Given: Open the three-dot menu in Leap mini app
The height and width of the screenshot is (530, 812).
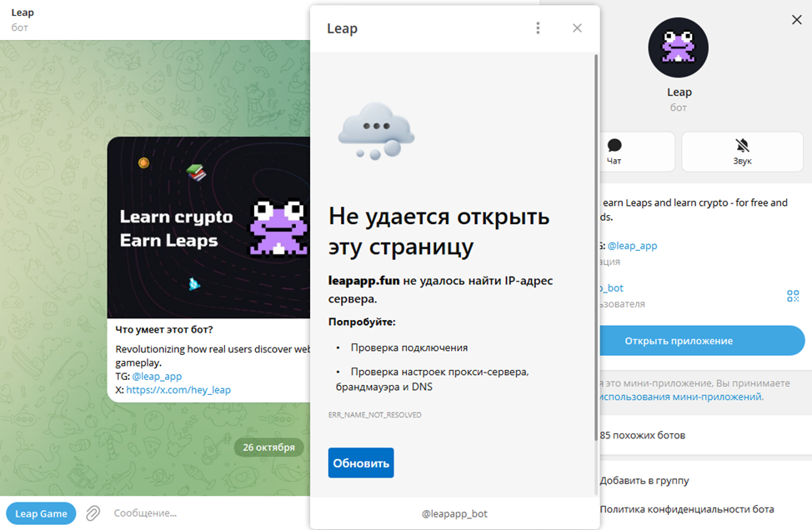Looking at the screenshot, I should (538, 28).
